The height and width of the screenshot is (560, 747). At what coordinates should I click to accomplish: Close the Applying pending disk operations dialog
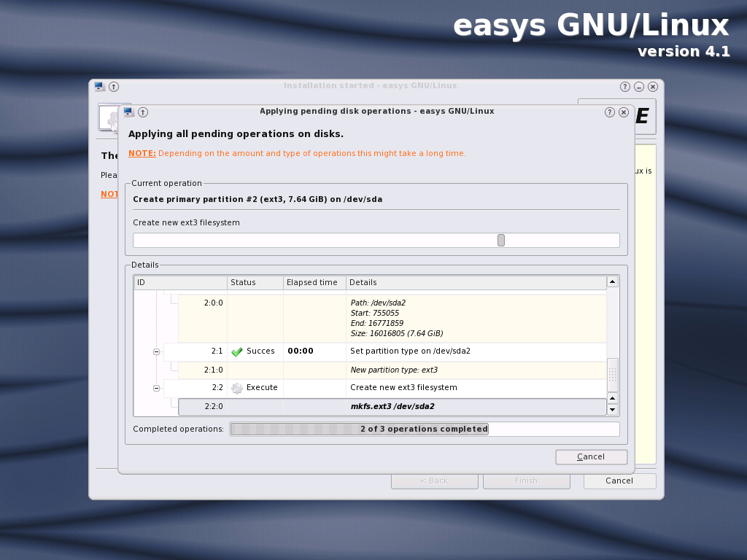coord(624,112)
